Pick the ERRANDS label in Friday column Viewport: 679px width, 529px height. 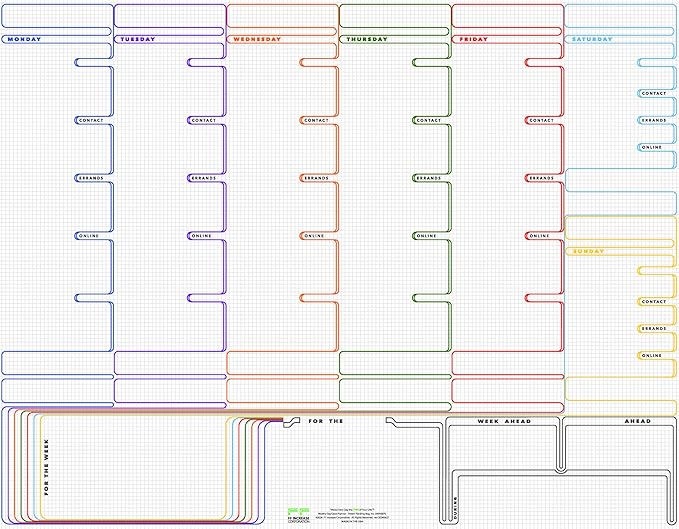tap(541, 178)
